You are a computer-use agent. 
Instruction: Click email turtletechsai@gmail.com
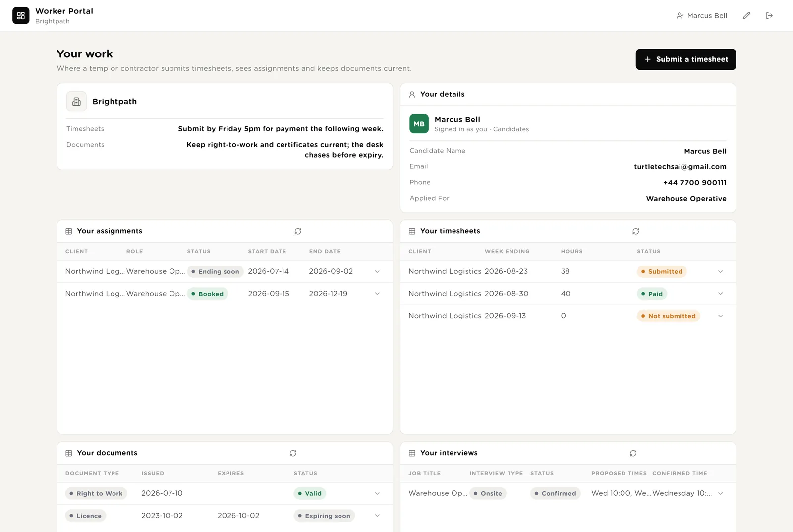pyautogui.click(x=680, y=167)
